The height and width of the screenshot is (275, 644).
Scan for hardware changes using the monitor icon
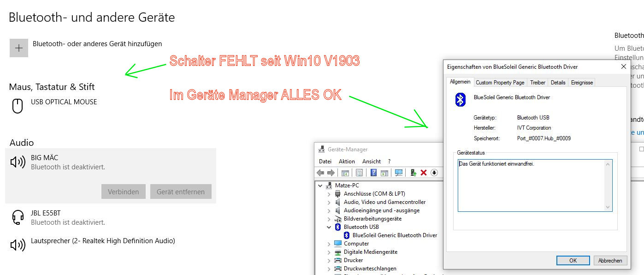(399, 173)
